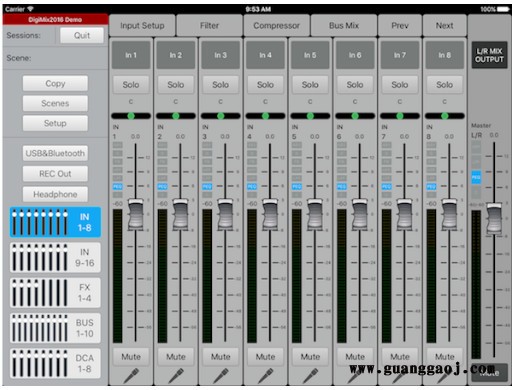Select the In 8 channel label

pyautogui.click(x=444, y=55)
